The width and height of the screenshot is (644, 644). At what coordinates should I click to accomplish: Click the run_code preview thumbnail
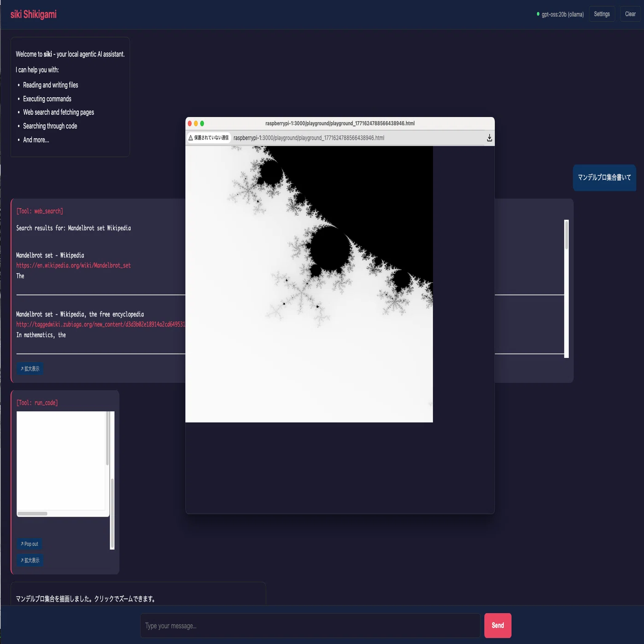click(x=61, y=461)
